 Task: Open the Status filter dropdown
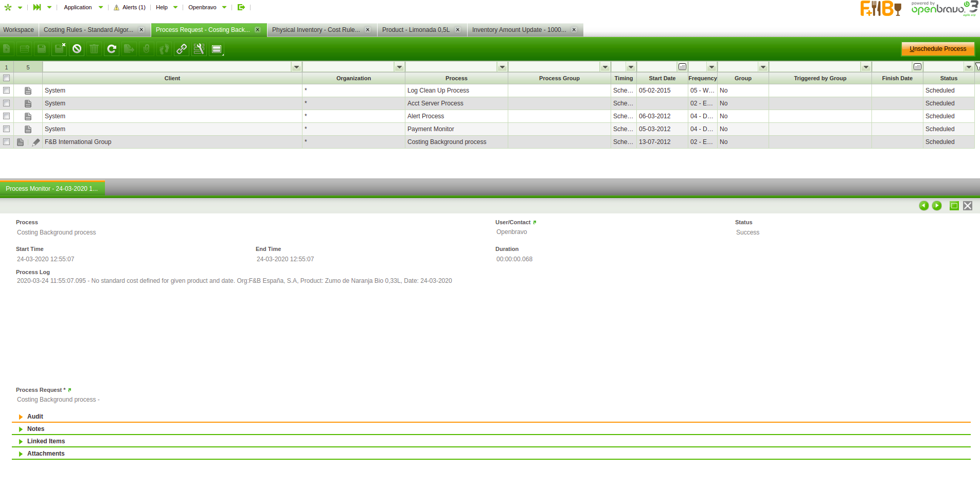[x=969, y=67]
